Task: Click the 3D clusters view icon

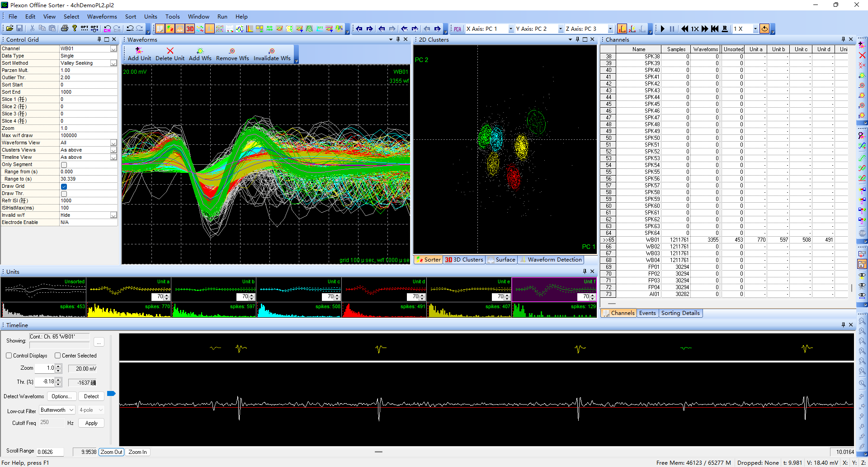Action: pyautogui.click(x=190, y=29)
